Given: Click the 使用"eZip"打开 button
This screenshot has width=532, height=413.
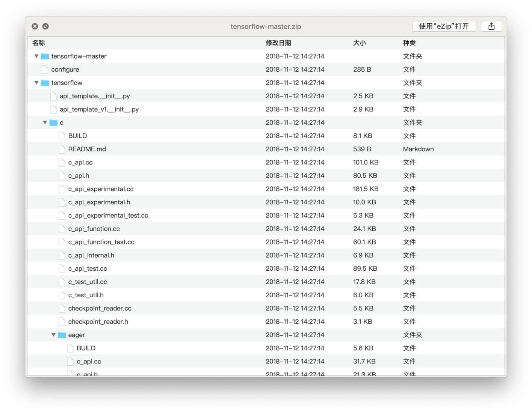Looking at the screenshot, I should click(x=444, y=26).
